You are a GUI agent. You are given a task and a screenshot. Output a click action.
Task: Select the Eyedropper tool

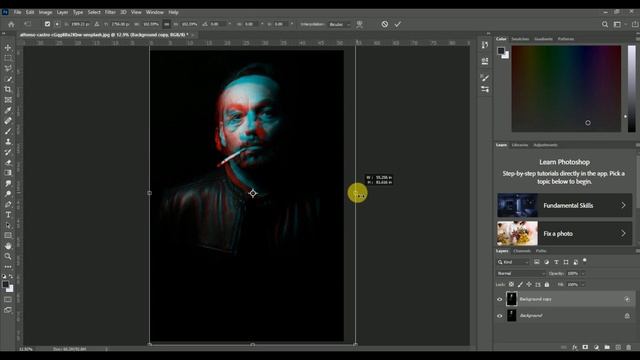pos(8,111)
